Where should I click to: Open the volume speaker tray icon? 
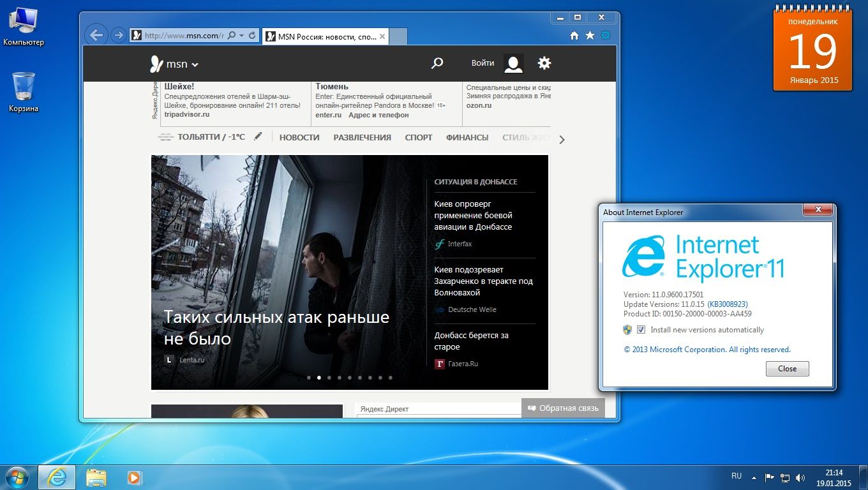pyautogui.click(x=800, y=477)
